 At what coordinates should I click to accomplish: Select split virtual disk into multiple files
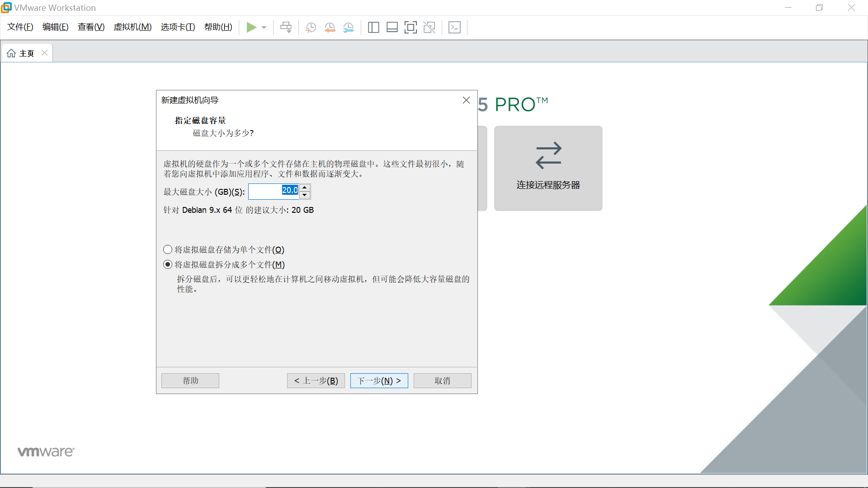coord(168,264)
